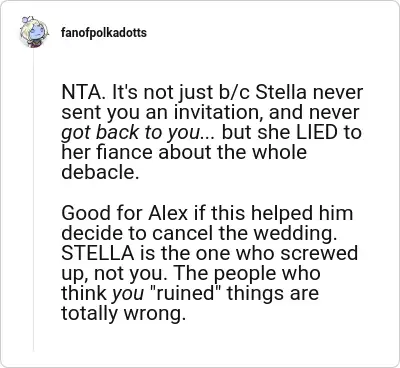The width and height of the screenshot is (400, 368).
Task: Click the quoted word "ruined"
Action: (187, 293)
